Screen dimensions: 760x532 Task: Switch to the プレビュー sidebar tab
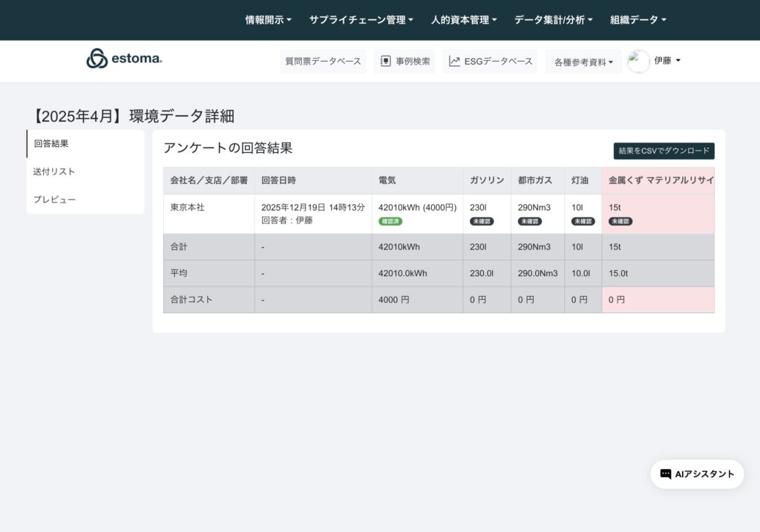coord(54,200)
